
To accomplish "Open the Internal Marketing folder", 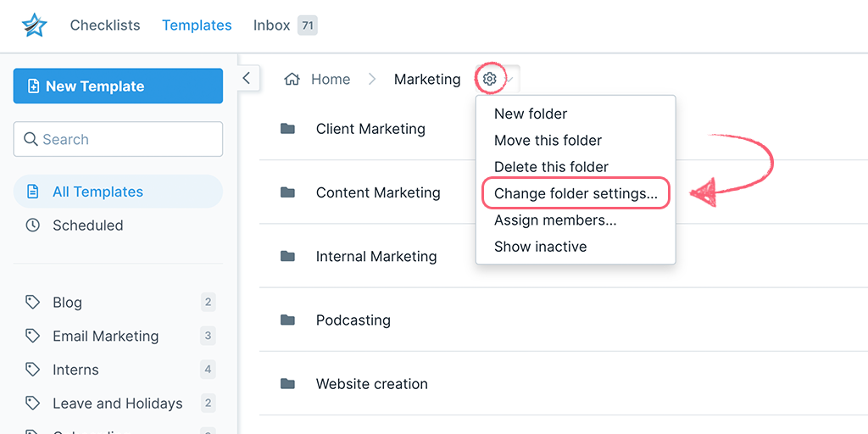I will pyautogui.click(x=376, y=256).
